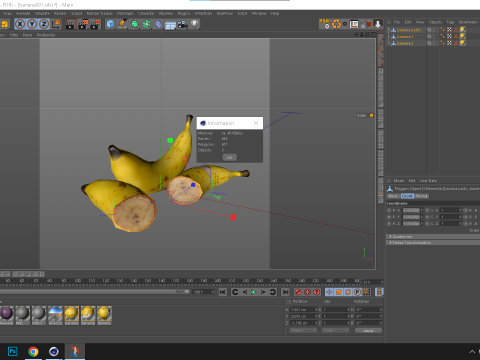The image size is (480, 360).
Task: Toggle autokeying red button
Action: coord(307,292)
